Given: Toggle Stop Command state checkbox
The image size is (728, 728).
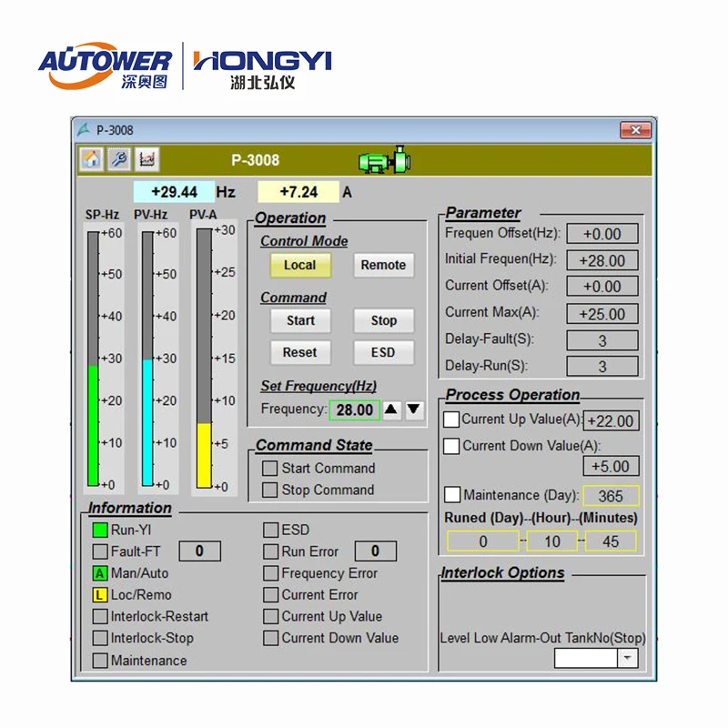Looking at the screenshot, I should [269, 490].
